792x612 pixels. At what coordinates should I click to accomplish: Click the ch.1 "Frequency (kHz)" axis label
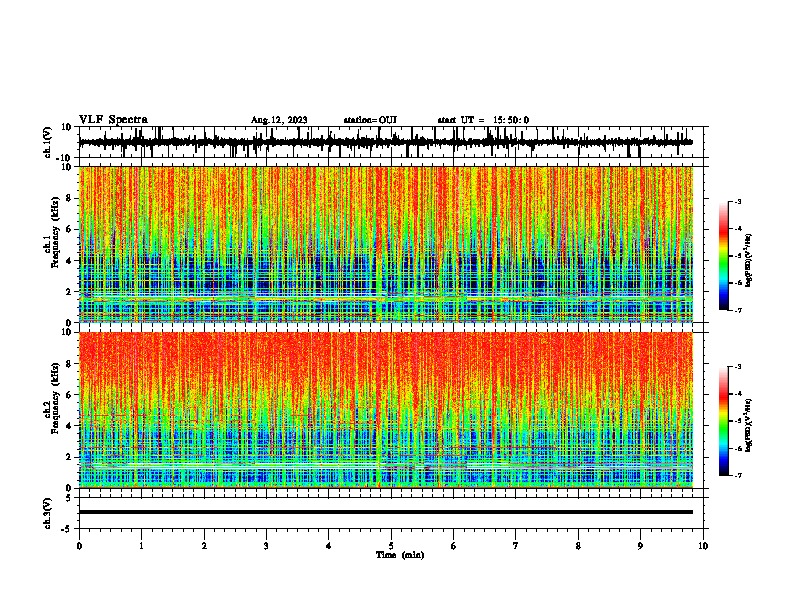(x=55, y=233)
